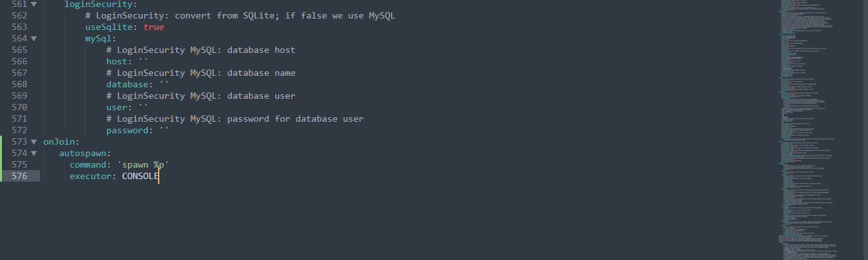Fold the onJoin block

[x=34, y=142]
